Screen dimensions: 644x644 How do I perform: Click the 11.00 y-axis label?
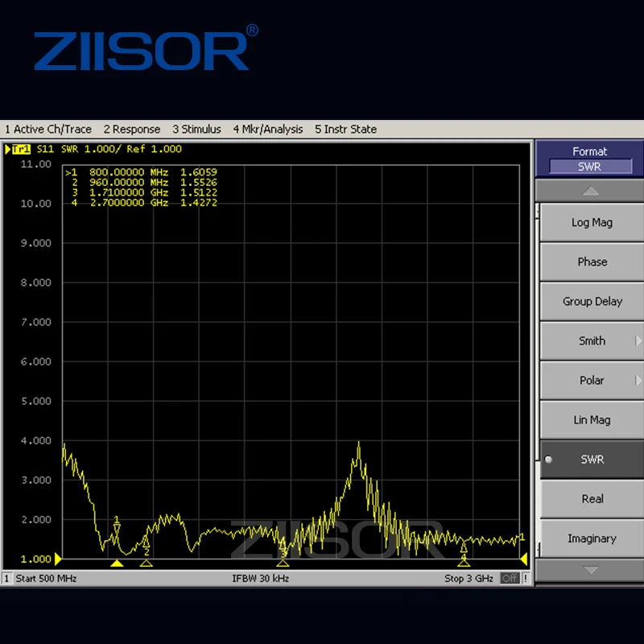point(36,164)
